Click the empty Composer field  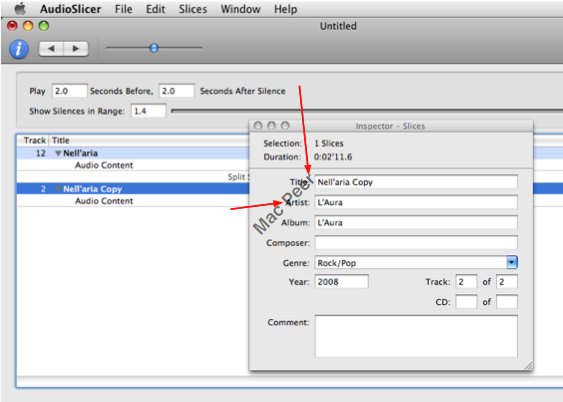tap(416, 243)
